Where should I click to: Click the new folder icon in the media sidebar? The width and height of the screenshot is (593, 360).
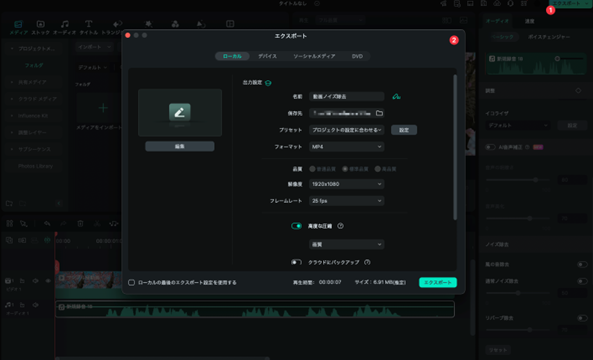point(9,203)
